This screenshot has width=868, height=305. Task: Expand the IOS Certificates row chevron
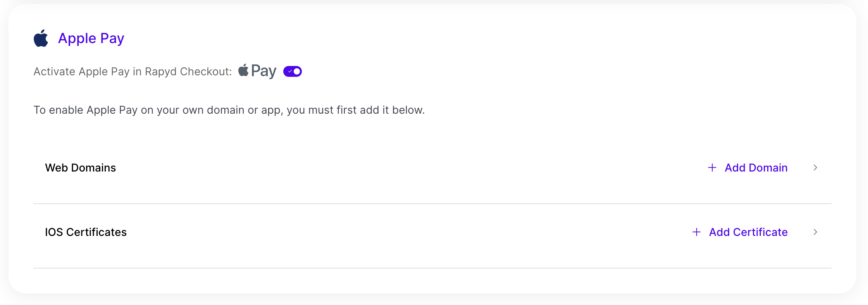coord(815,232)
